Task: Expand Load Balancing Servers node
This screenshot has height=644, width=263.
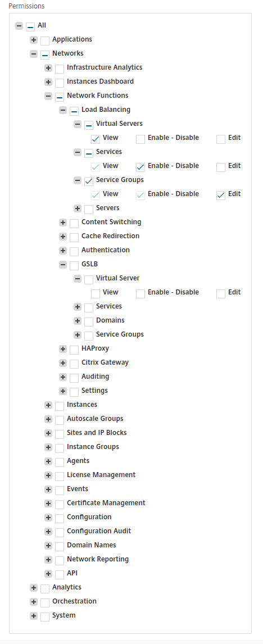Action: coord(78,208)
